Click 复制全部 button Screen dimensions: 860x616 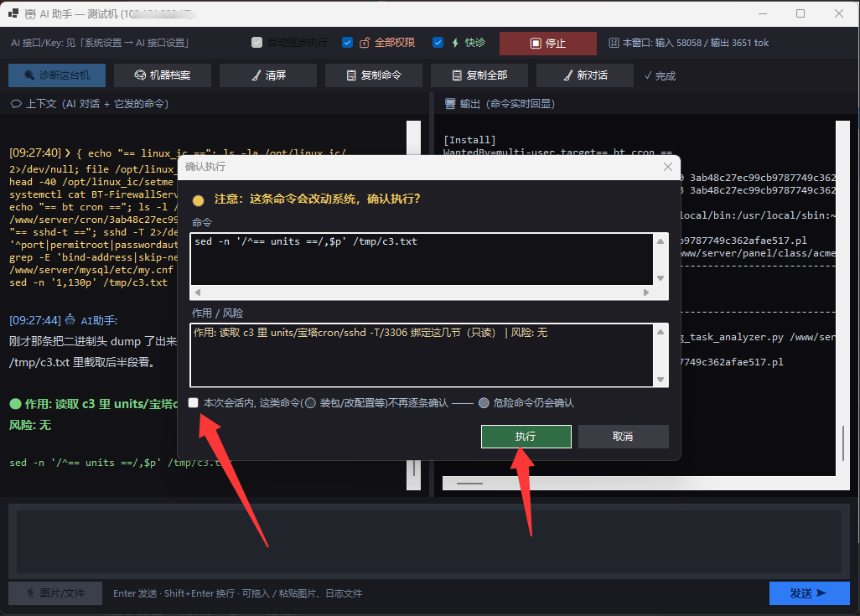pos(479,75)
